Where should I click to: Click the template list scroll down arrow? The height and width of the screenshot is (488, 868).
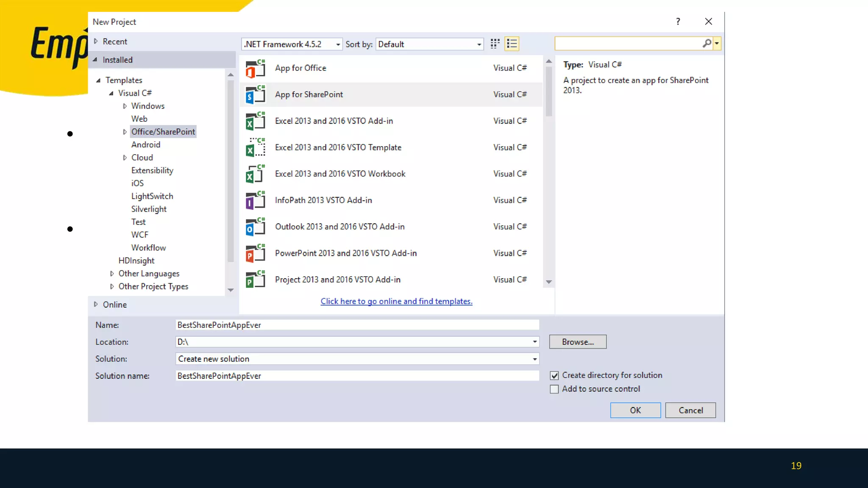click(549, 282)
